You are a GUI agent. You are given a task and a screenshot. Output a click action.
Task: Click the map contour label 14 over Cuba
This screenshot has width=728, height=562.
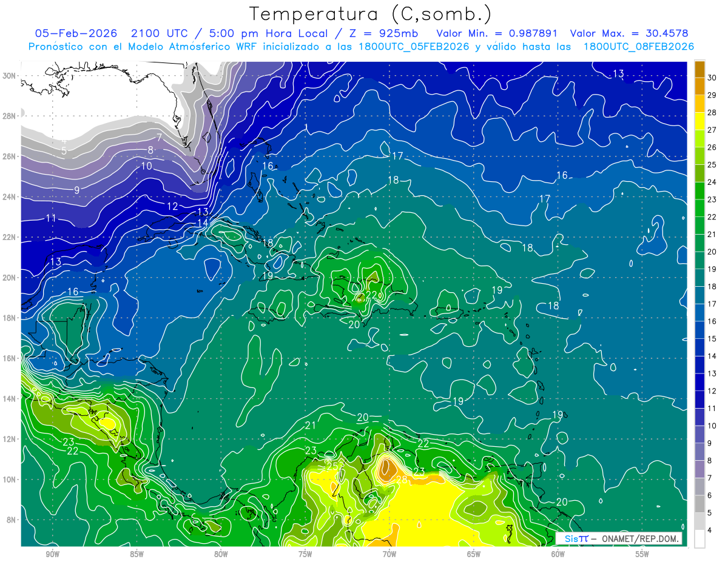203,223
